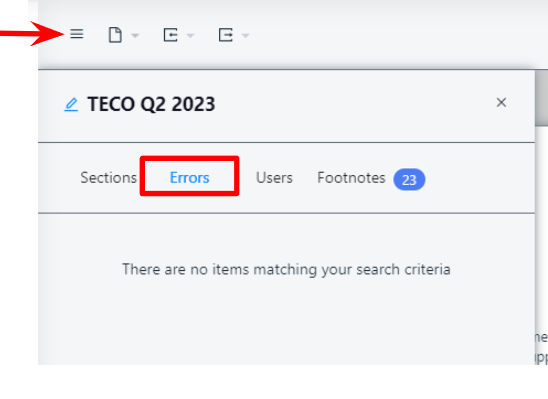The height and width of the screenshot is (399, 548).
Task: Select the Errors tab
Action: click(x=189, y=177)
